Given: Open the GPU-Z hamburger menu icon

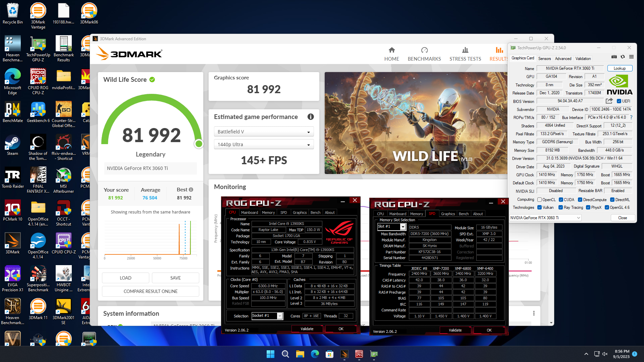Looking at the screenshot, I should pos(631,57).
